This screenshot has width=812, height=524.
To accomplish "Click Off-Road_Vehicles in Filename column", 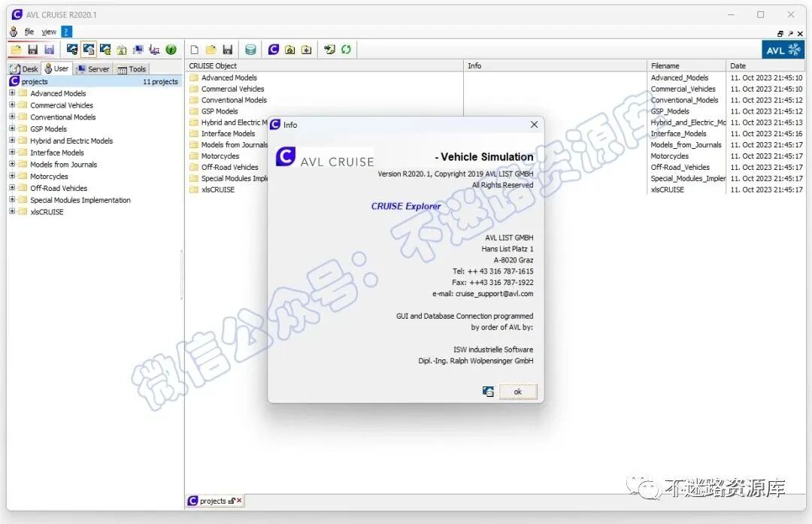I will pos(680,167).
